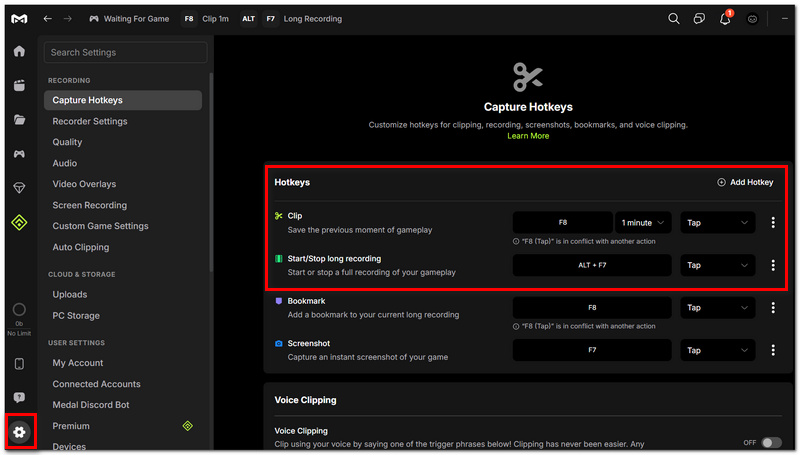
Task: Open three-dot menu for Clip hotkey
Action: (773, 222)
